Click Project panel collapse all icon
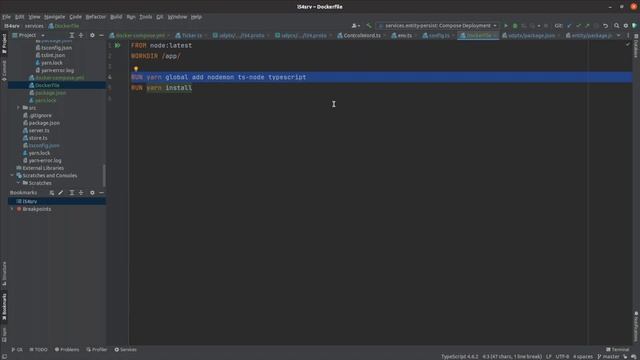Screen dimensions: 640x360 (81, 36)
